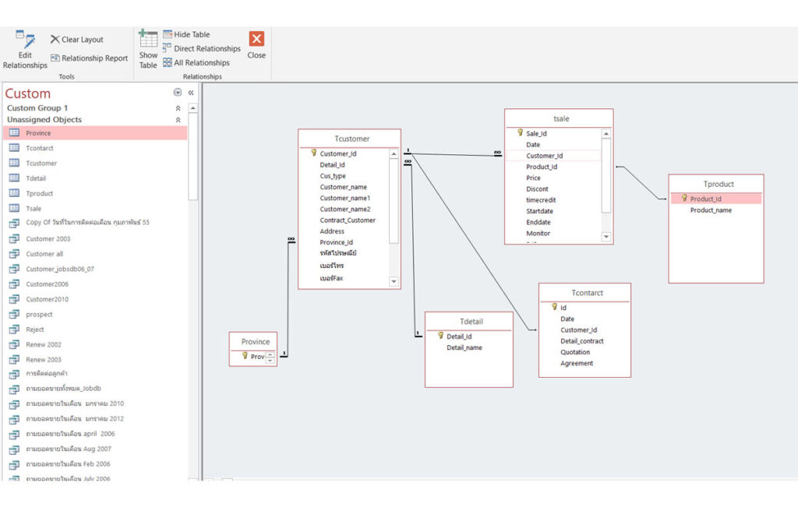The width and height of the screenshot is (798, 532).
Task: Select the Customer2006 query
Action: pyautogui.click(x=95, y=284)
